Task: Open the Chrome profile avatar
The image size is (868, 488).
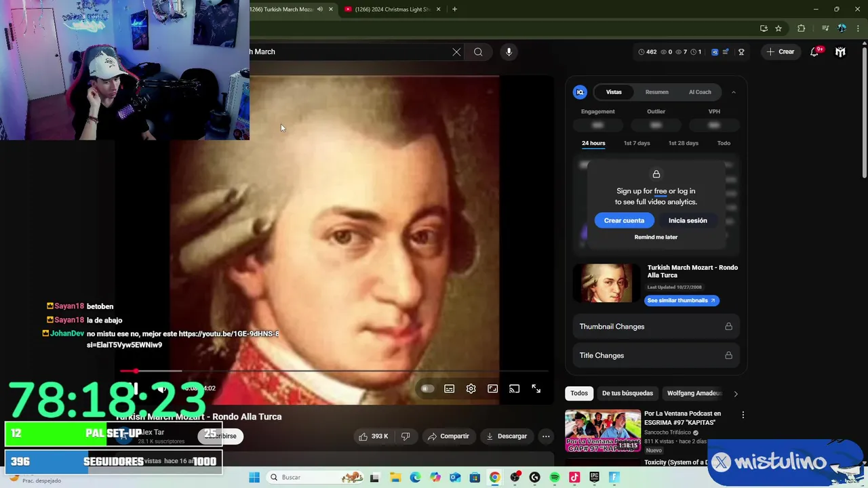Action: (x=842, y=28)
